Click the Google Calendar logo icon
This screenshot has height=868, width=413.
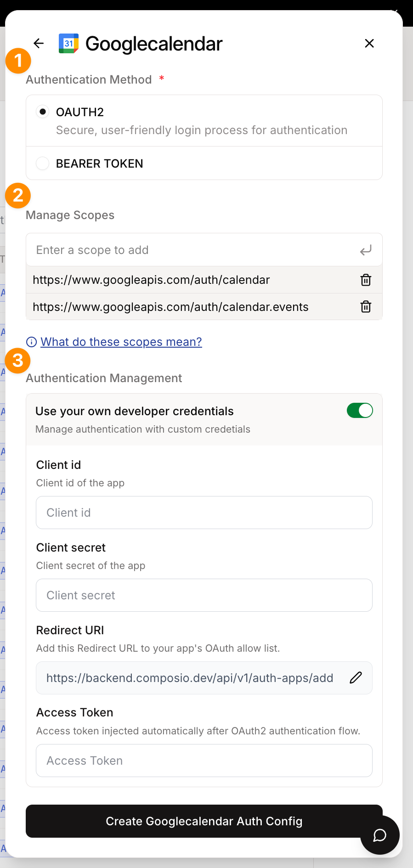point(68,44)
